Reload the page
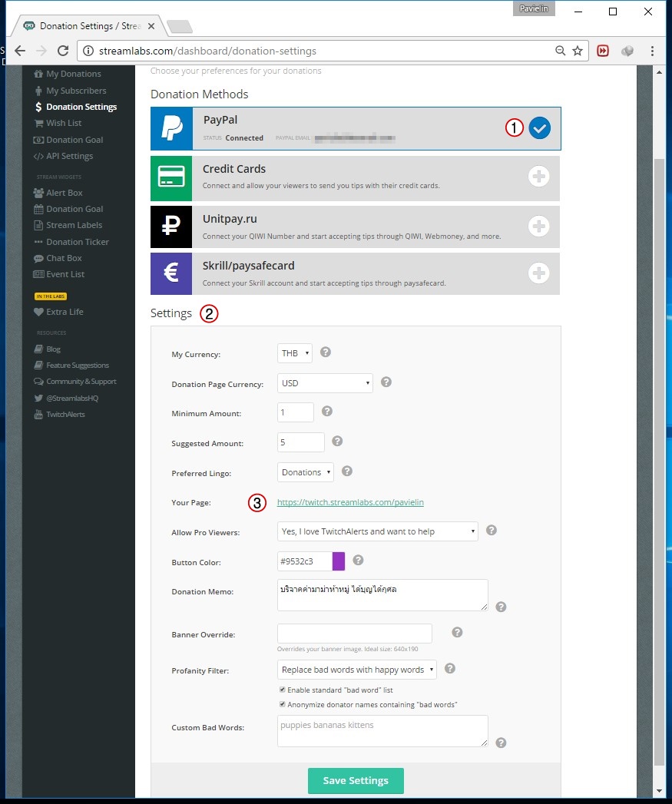 click(x=63, y=51)
